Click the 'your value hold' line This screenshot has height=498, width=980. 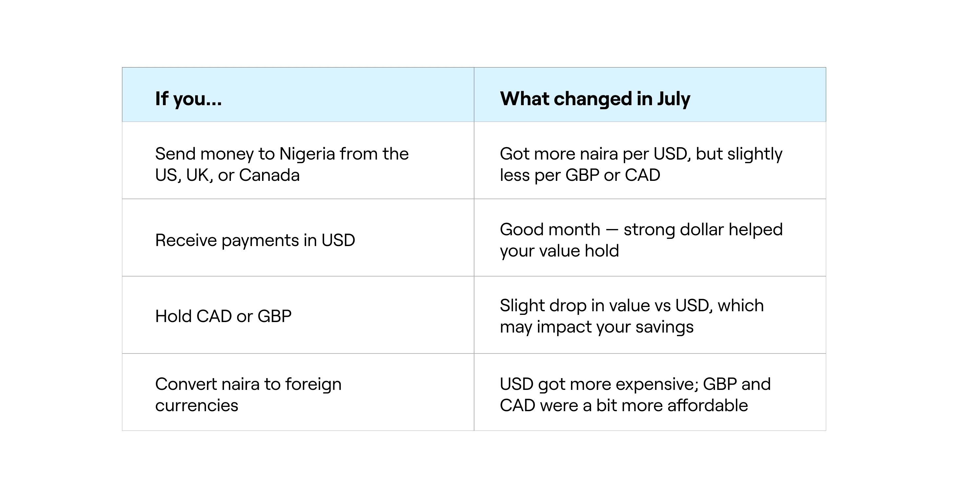tap(559, 251)
